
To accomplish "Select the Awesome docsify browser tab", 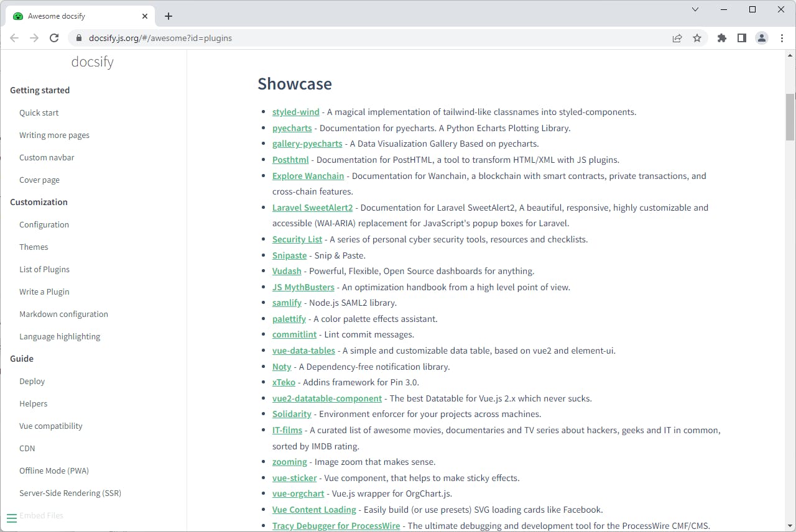I will coord(80,16).
